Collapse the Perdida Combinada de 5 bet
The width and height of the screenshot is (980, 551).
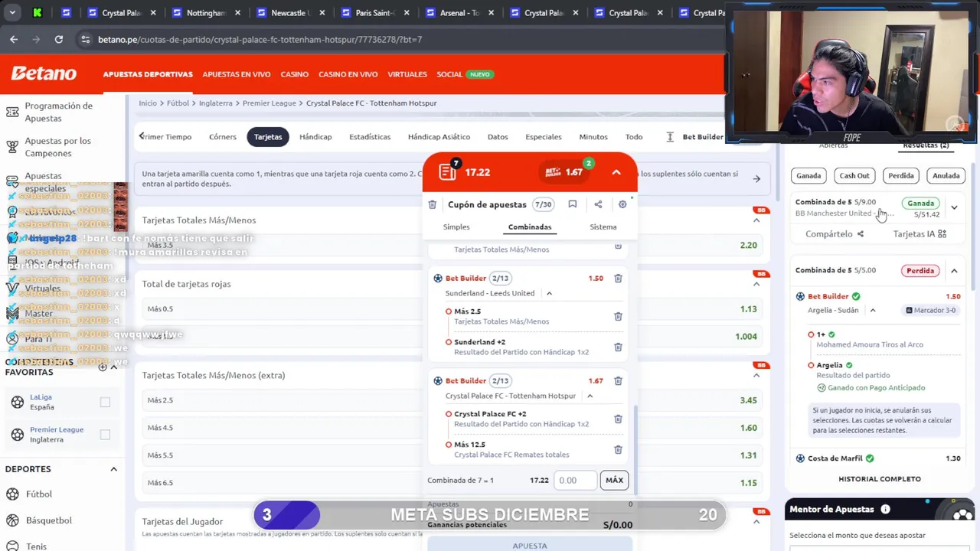tap(954, 270)
